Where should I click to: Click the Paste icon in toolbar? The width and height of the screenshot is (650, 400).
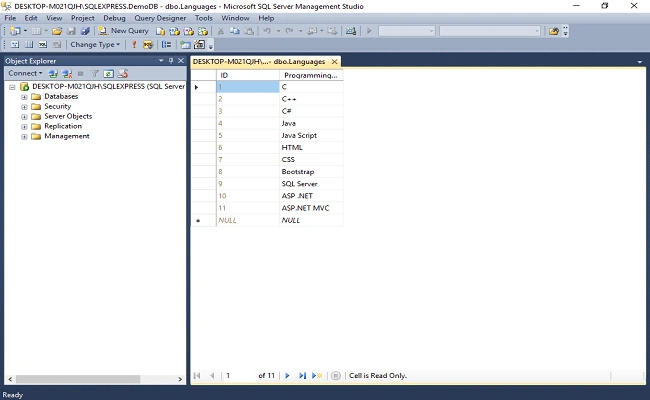coord(249,31)
